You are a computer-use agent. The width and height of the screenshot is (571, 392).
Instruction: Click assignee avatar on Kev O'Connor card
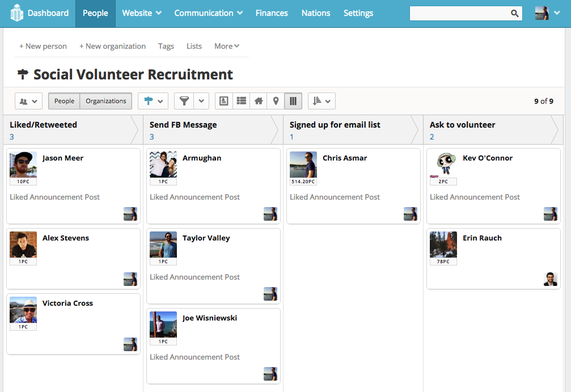pyautogui.click(x=550, y=214)
